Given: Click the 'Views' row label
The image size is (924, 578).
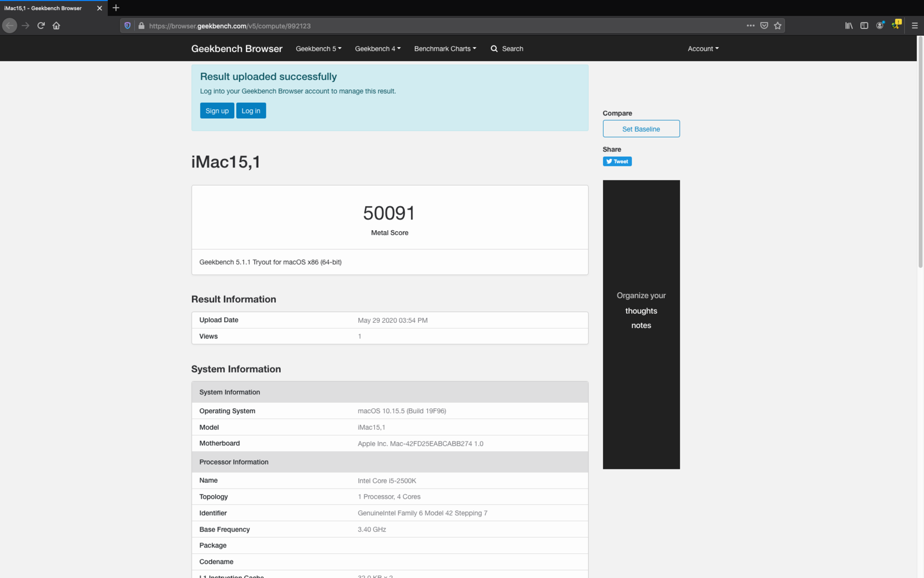Looking at the screenshot, I should point(209,336).
